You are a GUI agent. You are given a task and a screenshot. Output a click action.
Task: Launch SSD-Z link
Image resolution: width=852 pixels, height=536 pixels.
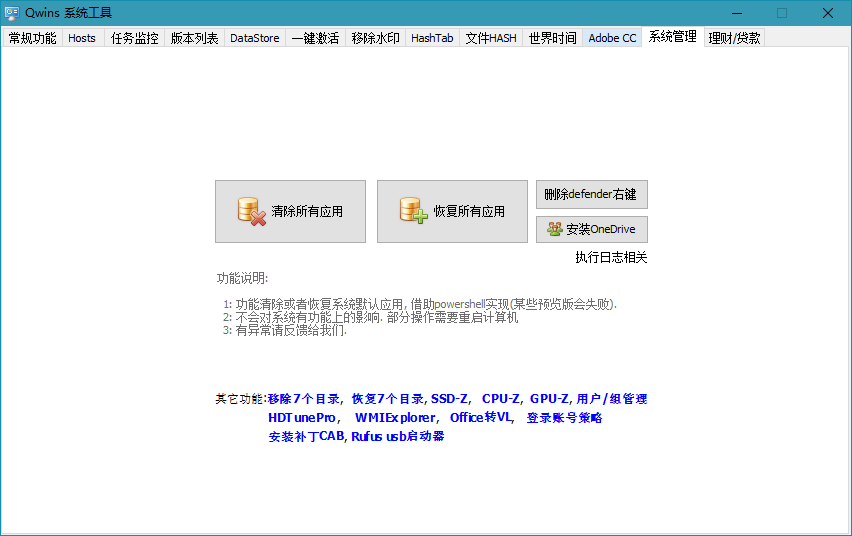449,399
